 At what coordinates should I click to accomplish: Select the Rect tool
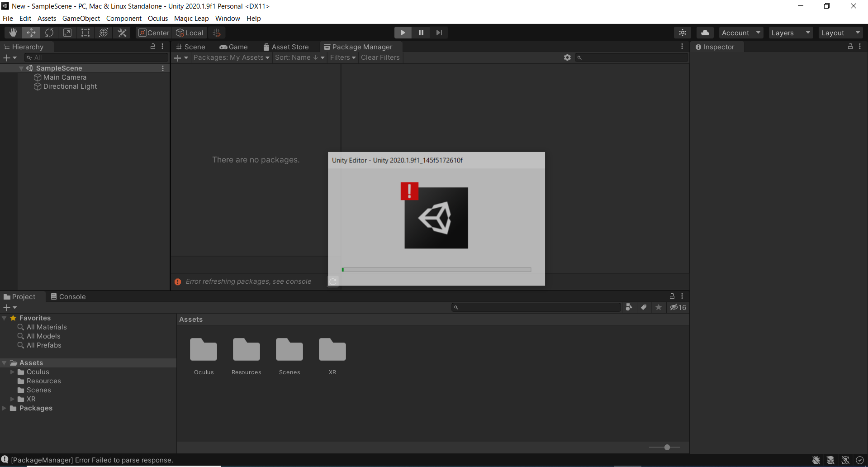click(85, 33)
